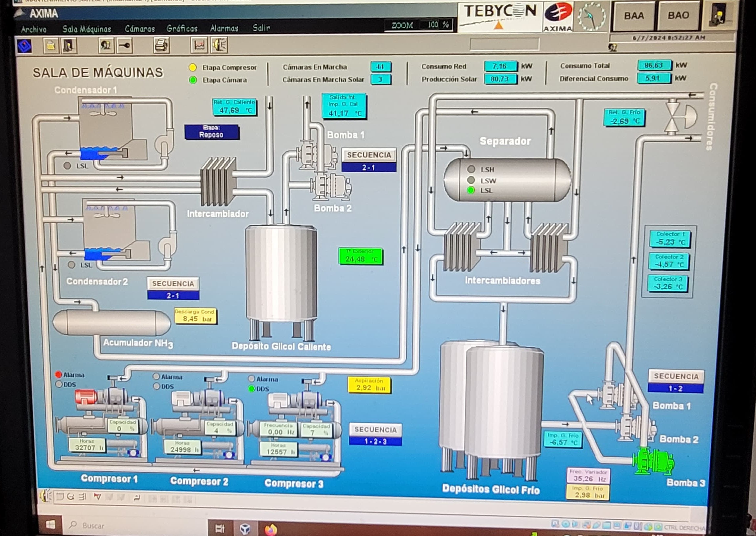Click the Compresor 1 red Alarma indicator

(58, 374)
